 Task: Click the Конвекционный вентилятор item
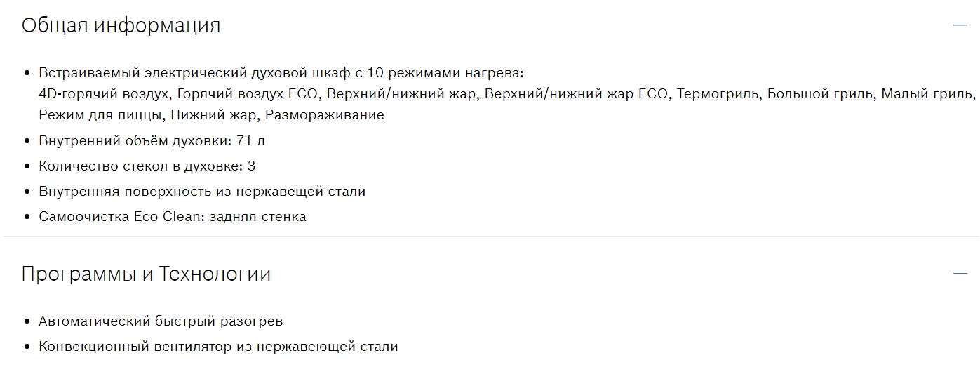[x=218, y=347]
